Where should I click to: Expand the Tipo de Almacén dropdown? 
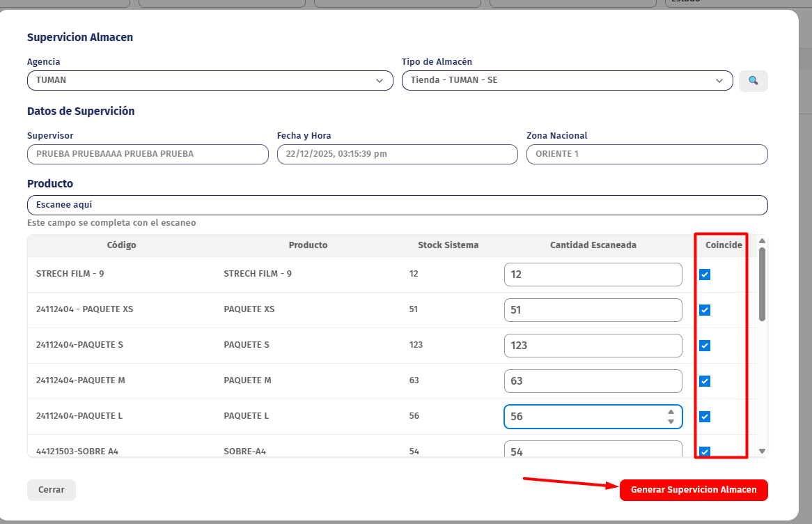(x=567, y=81)
